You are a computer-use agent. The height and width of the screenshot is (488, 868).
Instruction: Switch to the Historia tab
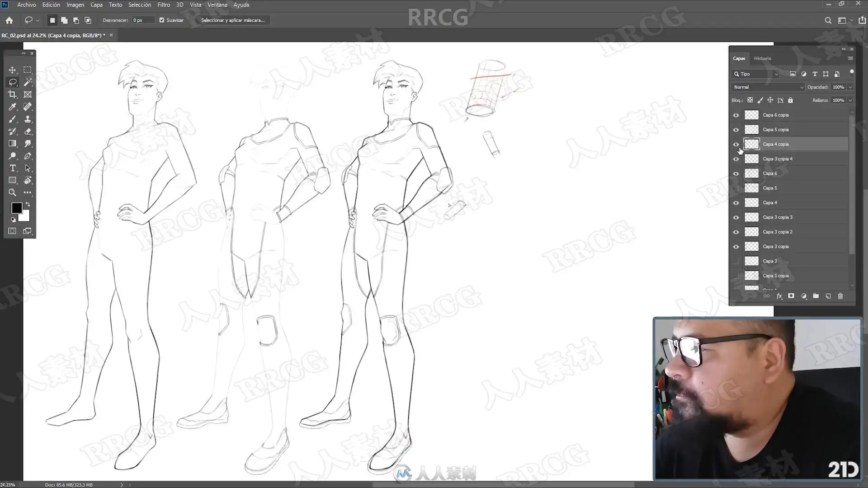coord(762,58)
